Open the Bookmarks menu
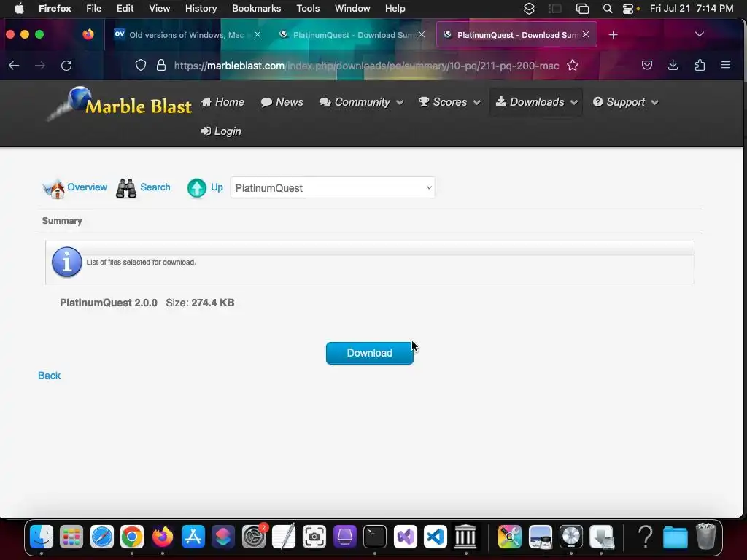 pyautogui.click(x=256, y=9)
